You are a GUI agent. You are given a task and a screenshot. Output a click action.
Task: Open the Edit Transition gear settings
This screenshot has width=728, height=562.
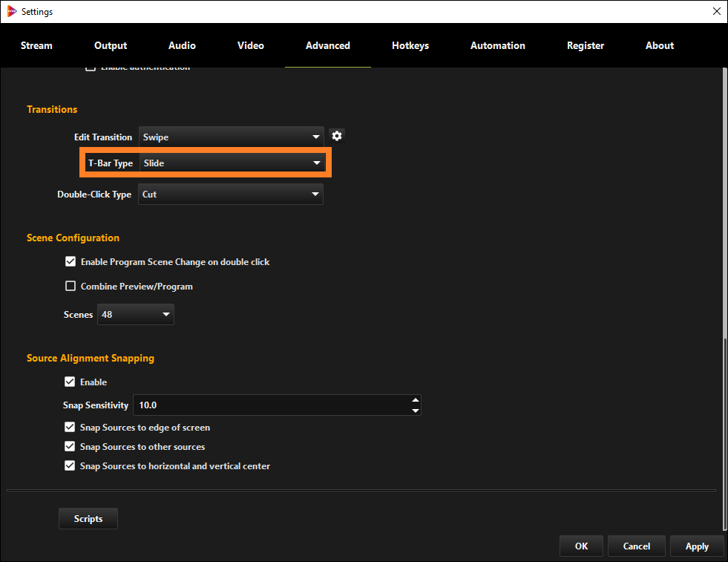[x=337, y=136]
